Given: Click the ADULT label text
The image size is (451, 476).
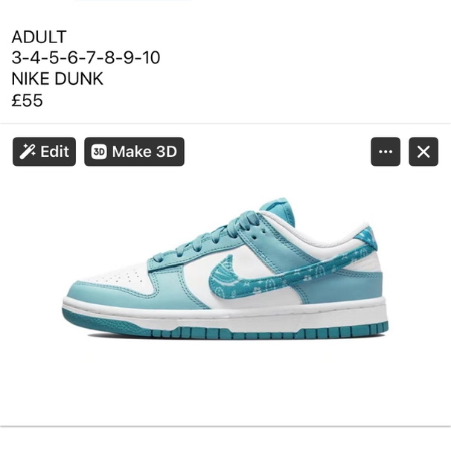Looking at the screenshot, I should 39,36.
